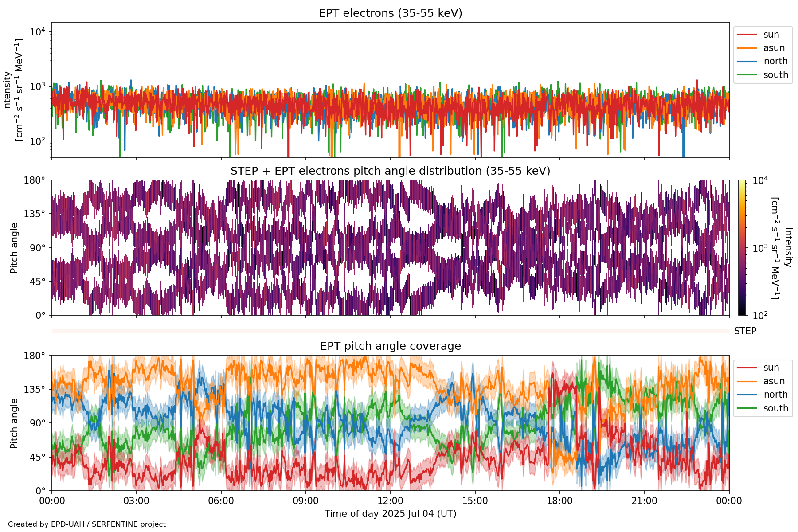Click the red sun line in top legend
The height and width of the screenshot is (532, 798).
747,35
